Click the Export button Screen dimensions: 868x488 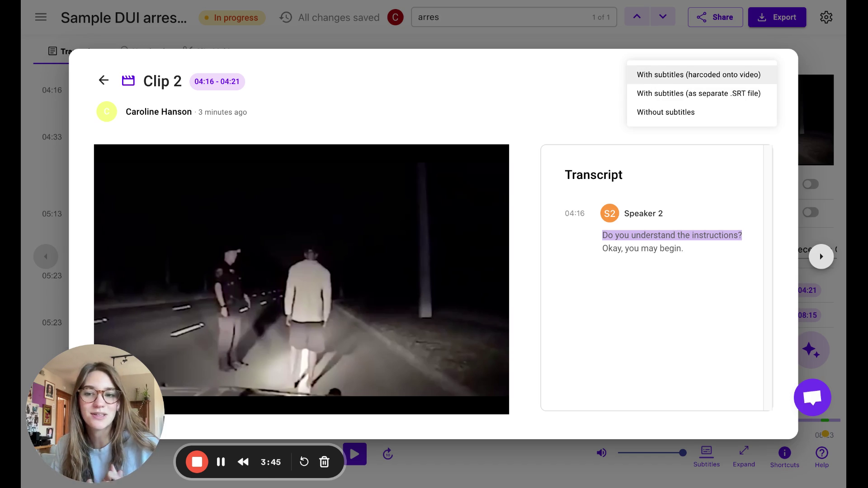pyautogui.click(x=777, y=17)
